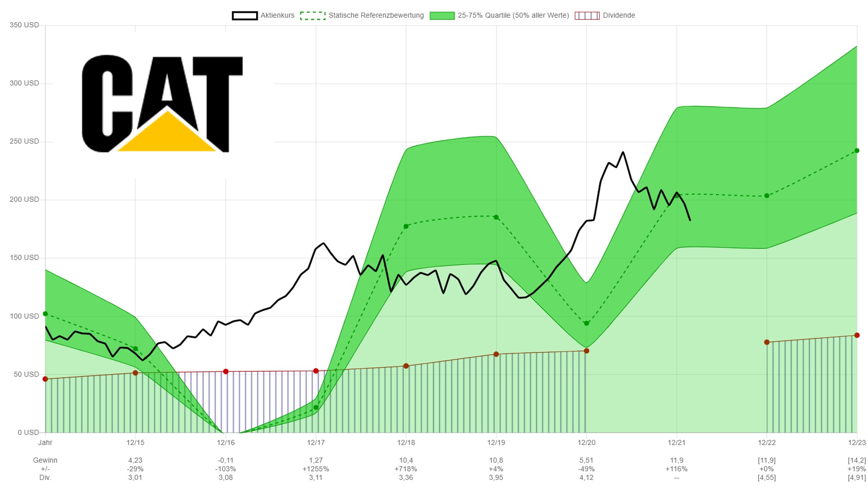Click red dividend point at 12/22
Viewport: 868px width, 492px height.
coord(767,342)
